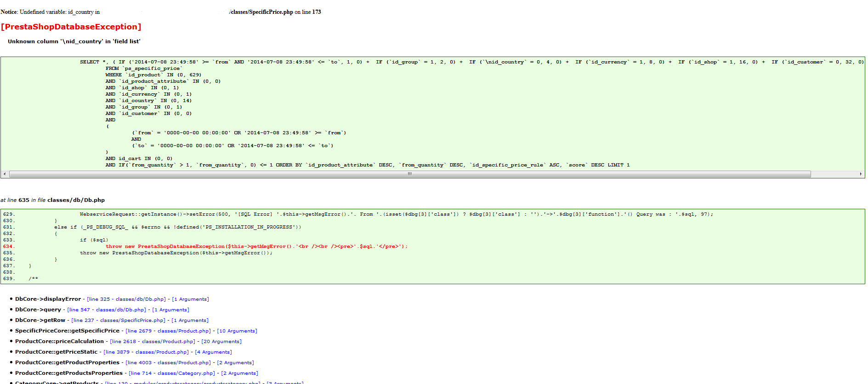Expand the 20 Arguments link
This screenshot has height=384, width=868.
coord(221,341)
